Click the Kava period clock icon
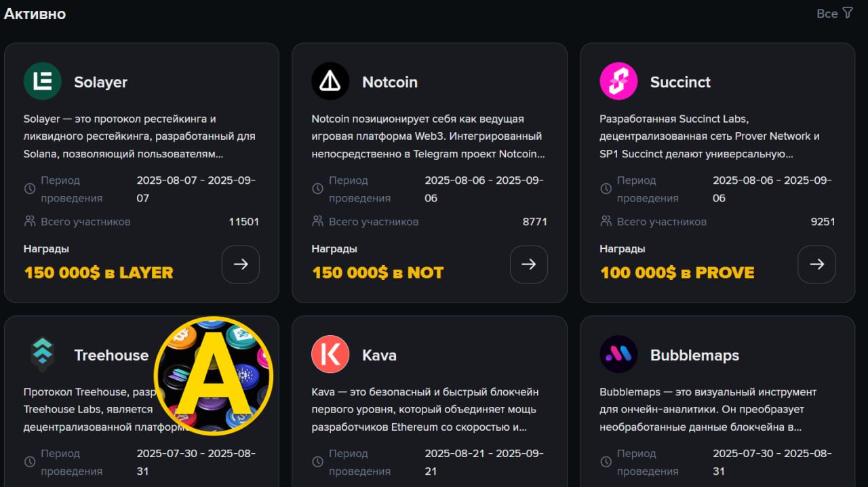This screenshot has width=868, height=487. (x=317, y=462)
